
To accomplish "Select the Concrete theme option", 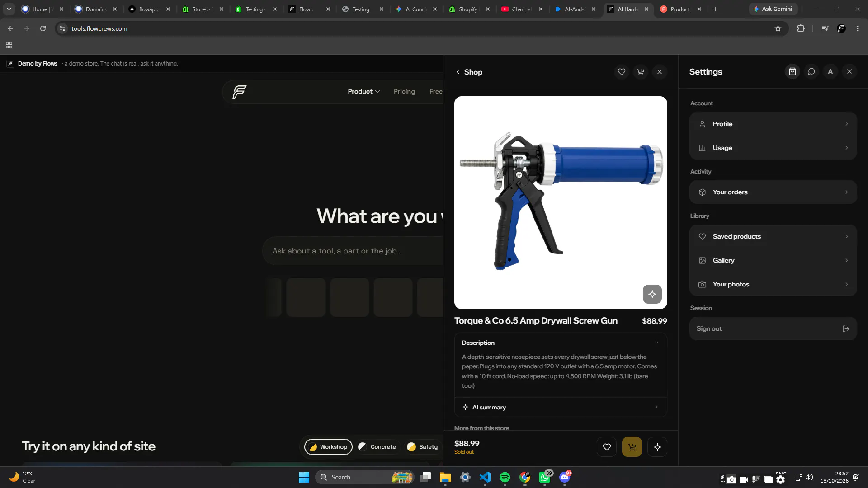I will pyautogui.click(x=377, y=447).
